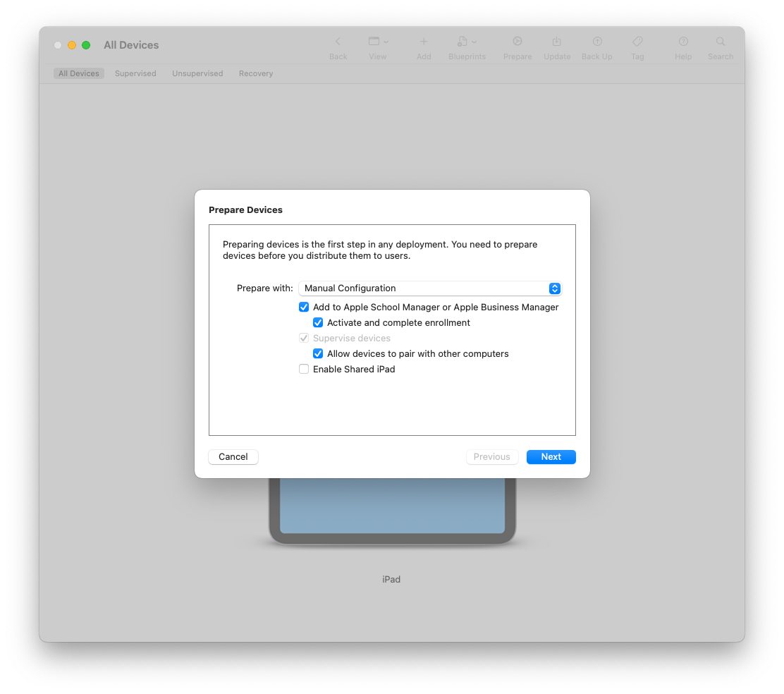The width and height of the screenshot is (784, 694).
Task: Click the Supervise devices checkbox
Action: (304, 338)
